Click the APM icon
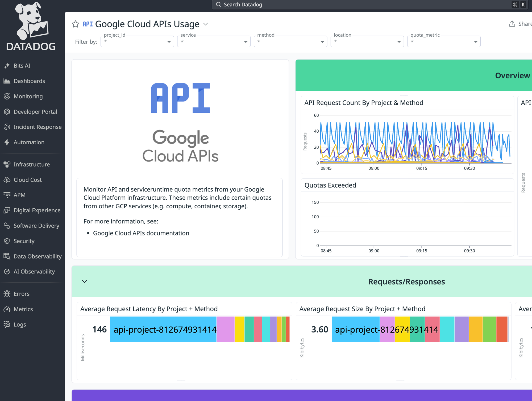The width and height of the screenshot is (532, 401). point(7,195)
